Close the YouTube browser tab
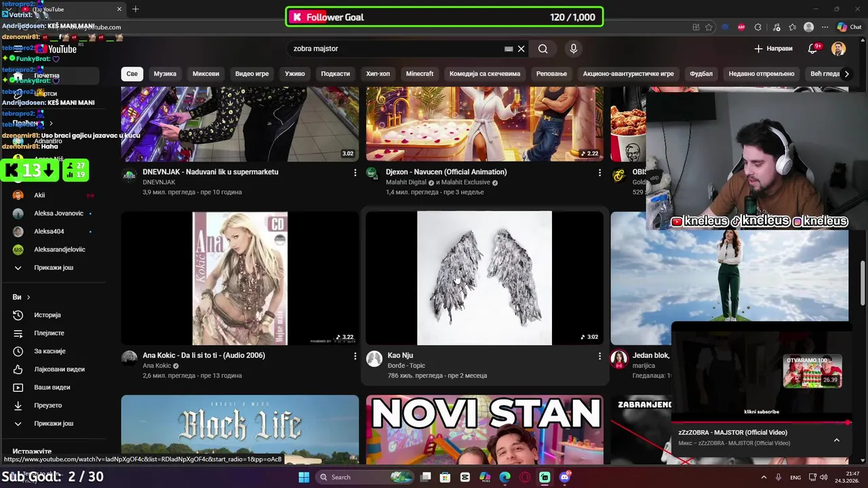Screen dimensions: 868x488 [x=119, y=9]
